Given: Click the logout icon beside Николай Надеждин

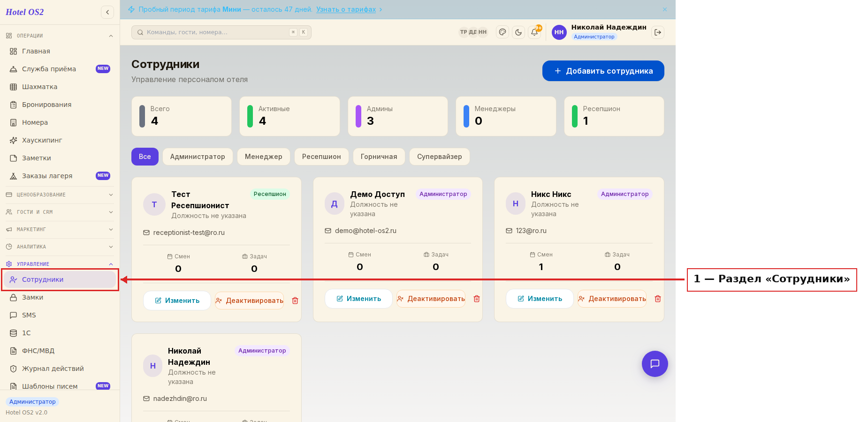Looking at the screenshot, I should 658,32.
